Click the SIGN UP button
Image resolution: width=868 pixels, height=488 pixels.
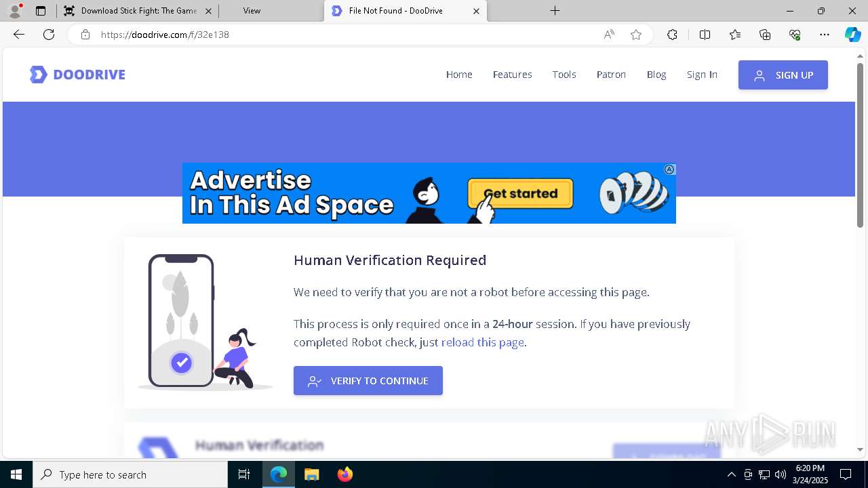(783, 75)
